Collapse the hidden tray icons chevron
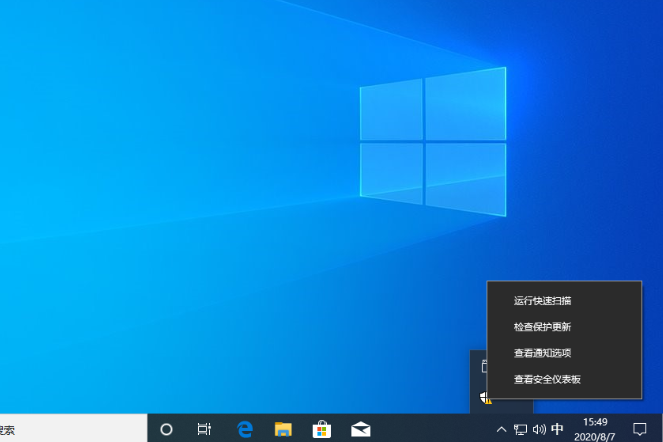 point(502,429)
